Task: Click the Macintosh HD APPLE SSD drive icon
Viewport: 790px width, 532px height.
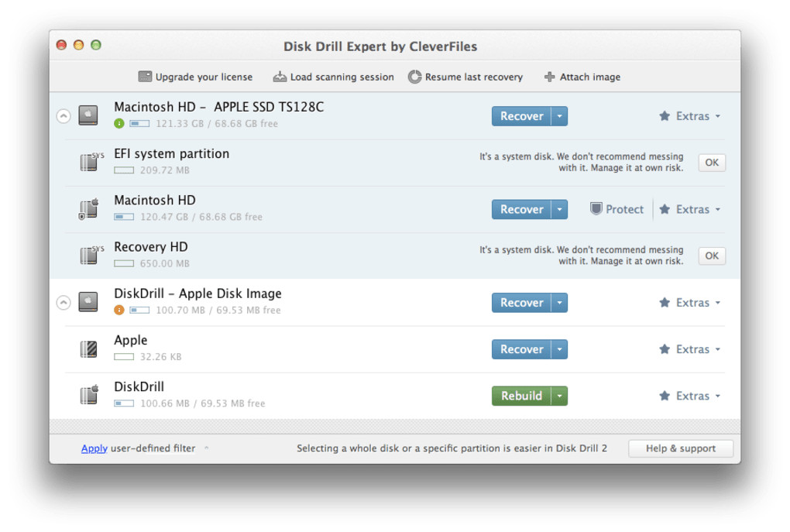Action: [88, 115]
